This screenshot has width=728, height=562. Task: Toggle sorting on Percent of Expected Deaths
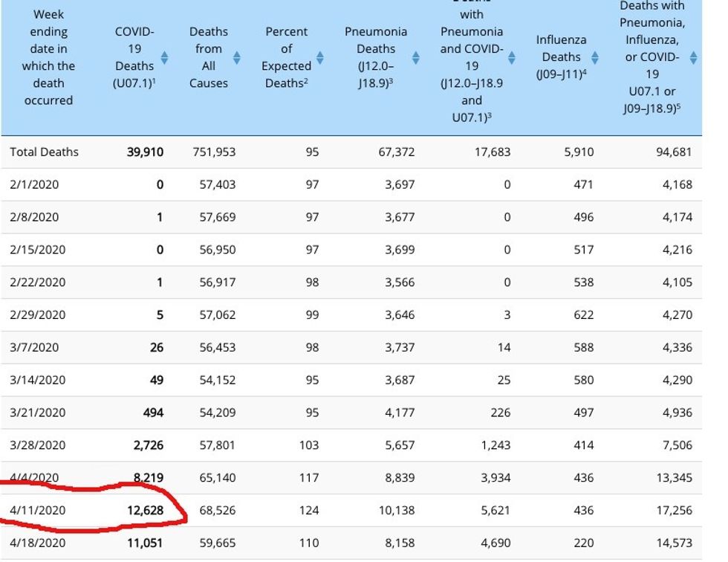[x=320, y=57]
